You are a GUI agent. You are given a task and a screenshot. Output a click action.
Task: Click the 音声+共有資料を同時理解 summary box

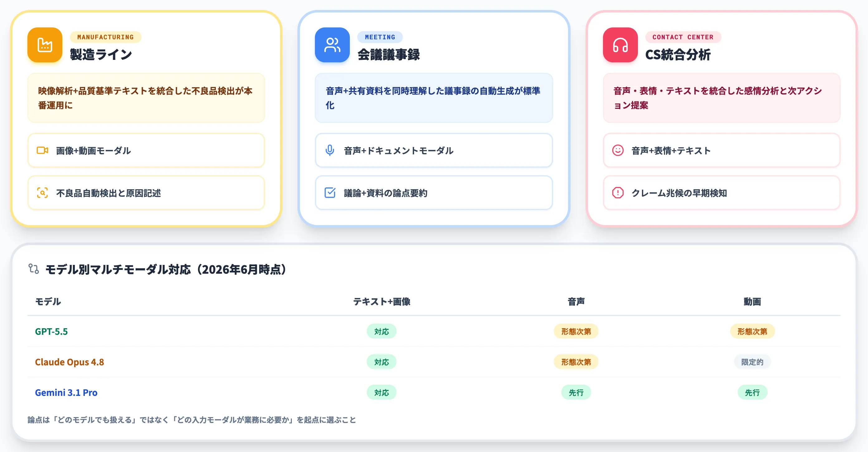pyautogui.click(x=434, y=98)
